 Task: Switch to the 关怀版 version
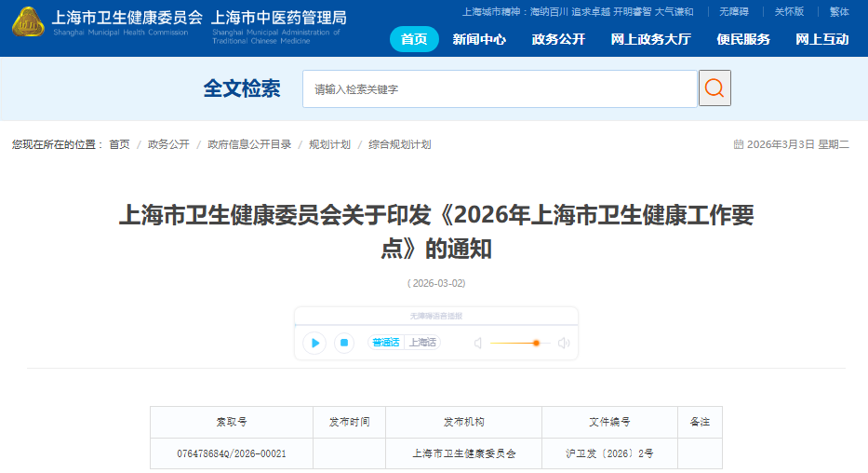(789, 11)
